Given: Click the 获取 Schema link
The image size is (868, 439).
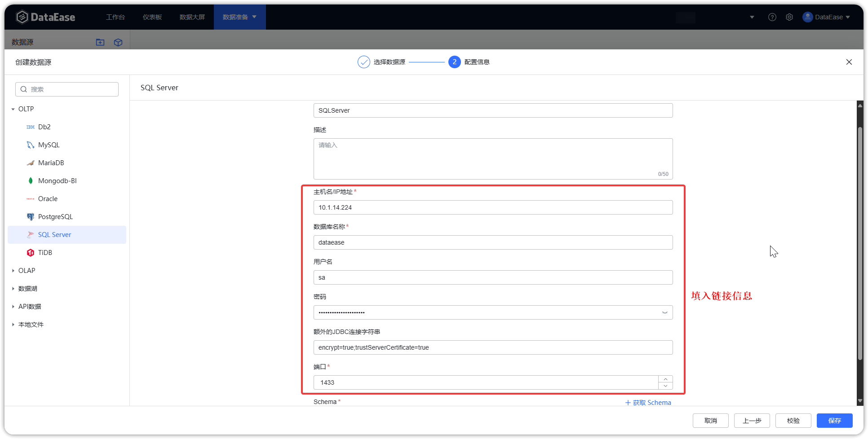Looking at the screenshot, I should pyautogui.click(x=648, y=402).
